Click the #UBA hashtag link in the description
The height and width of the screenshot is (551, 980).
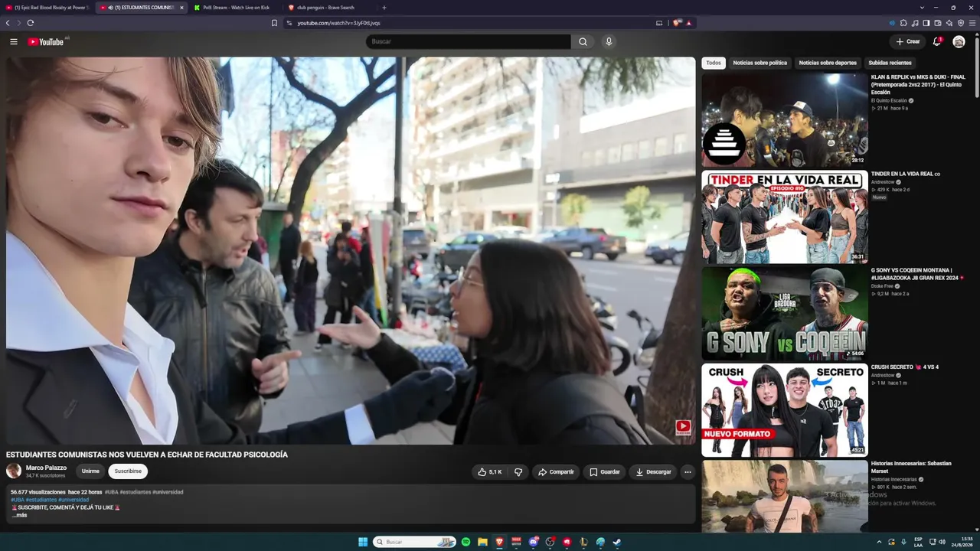click(x=18, y=500)
